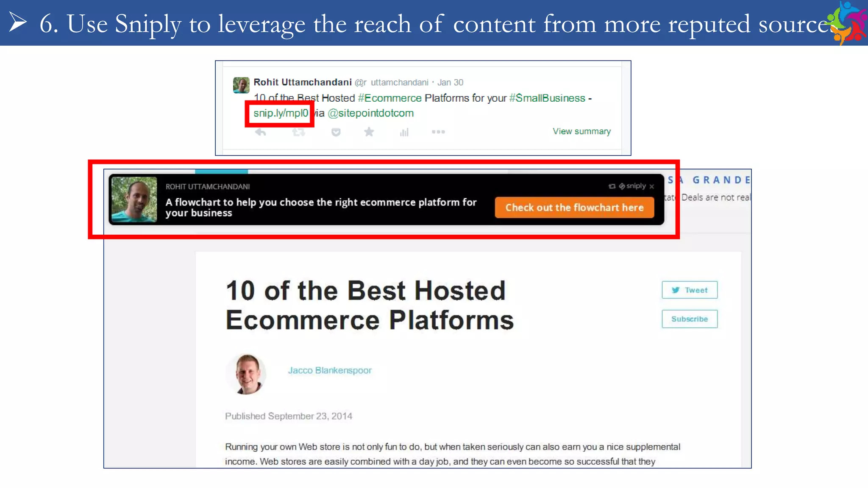This screenshot has height=488, width=868.
Task: Click the sniply logo in the bar
Action: (632, 186)
